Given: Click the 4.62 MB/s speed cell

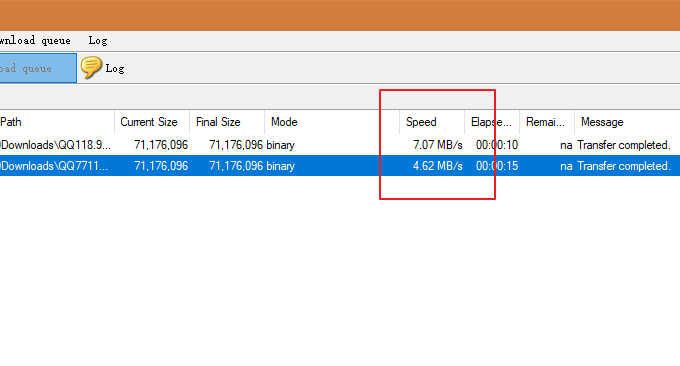Looking at the screenshot, I should click(438, 166).
